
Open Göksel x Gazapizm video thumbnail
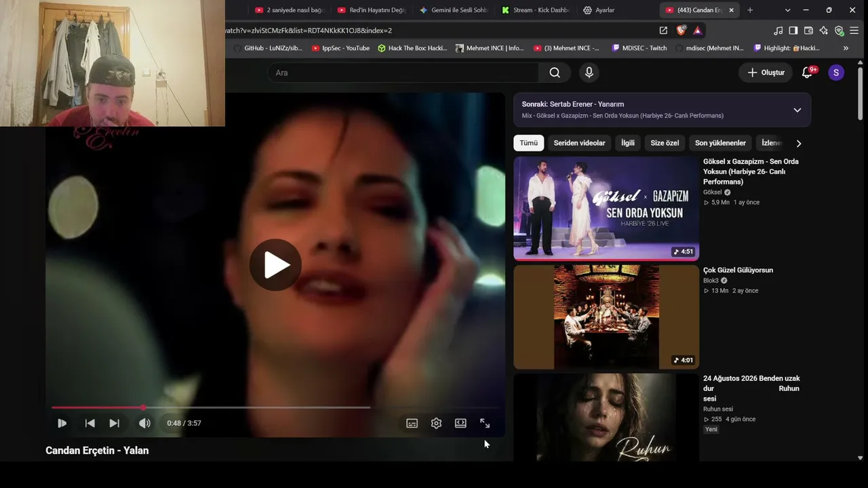(x=606, y=209)
